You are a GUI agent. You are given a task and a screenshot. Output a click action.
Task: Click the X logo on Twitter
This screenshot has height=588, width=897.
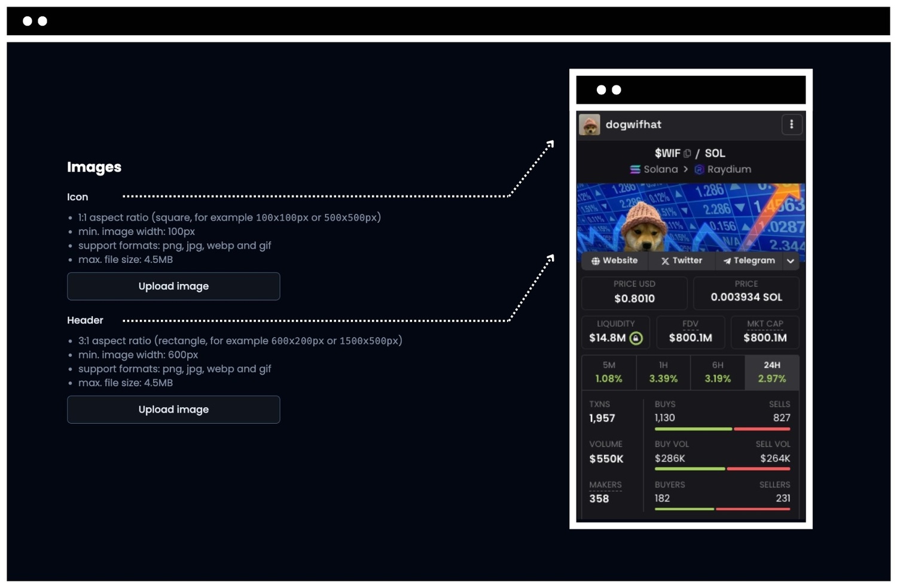(x=665, y=261)
